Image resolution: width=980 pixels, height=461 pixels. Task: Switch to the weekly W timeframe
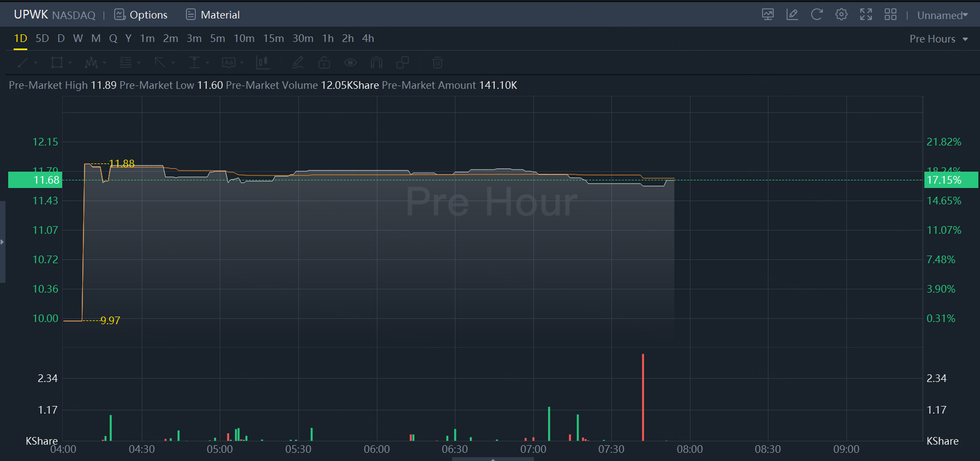(x=78, y=39)
